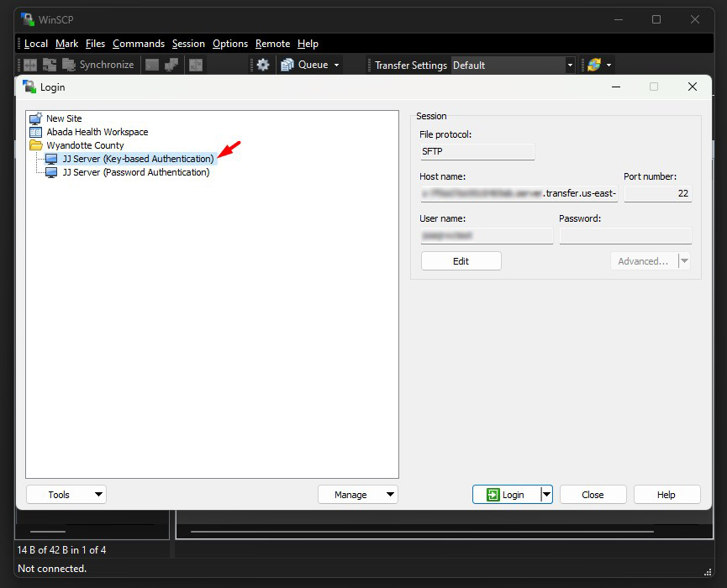727x588 pixels.
Task: Open the Tools dropdown button
Action: point(66,495)
